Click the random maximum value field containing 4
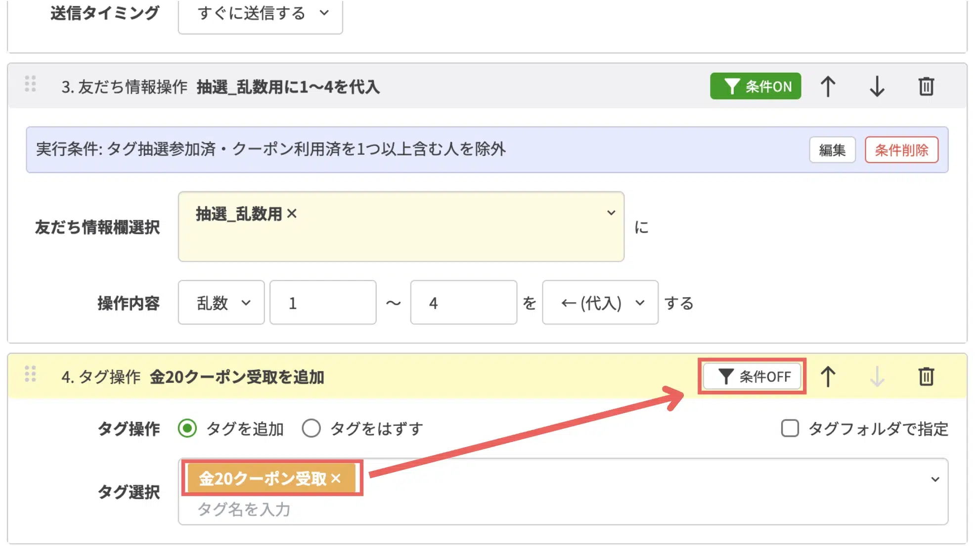980x555 pixels. [x=463, y=303]
